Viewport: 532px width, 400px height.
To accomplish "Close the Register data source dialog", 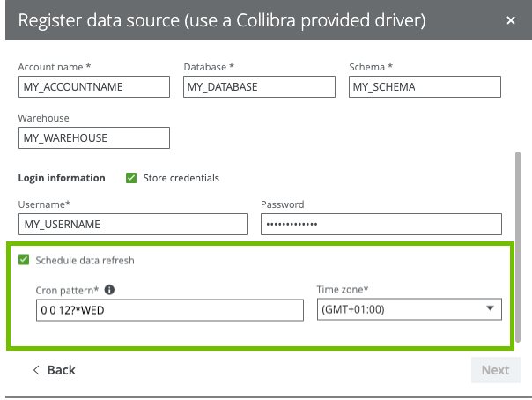I will (x=511, y=19).
